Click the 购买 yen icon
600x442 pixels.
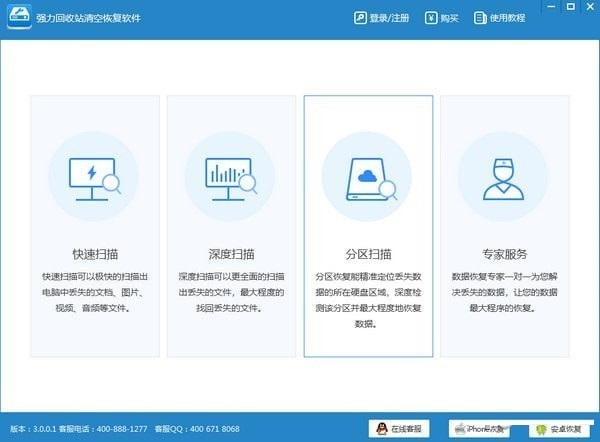click(431, 18)
